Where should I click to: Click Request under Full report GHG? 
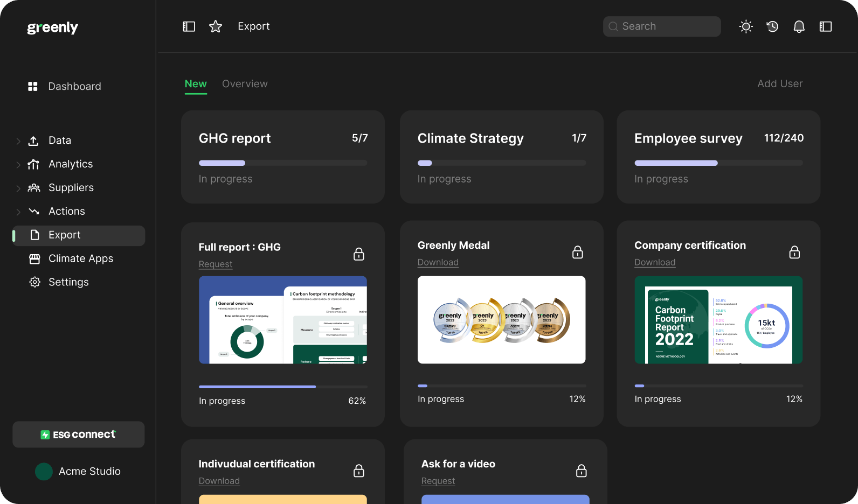[216, 264]
